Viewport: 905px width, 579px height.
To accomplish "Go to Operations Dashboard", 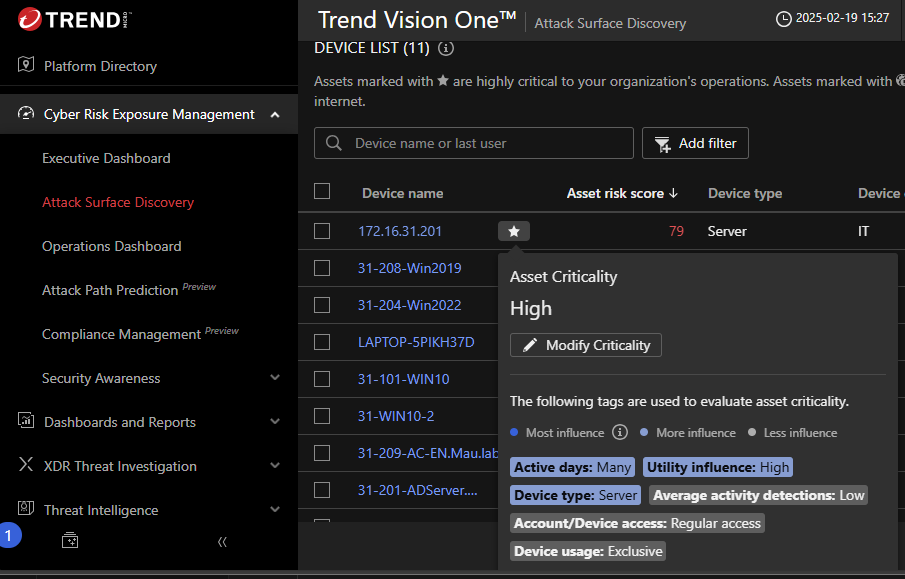I will click(112, 246).
